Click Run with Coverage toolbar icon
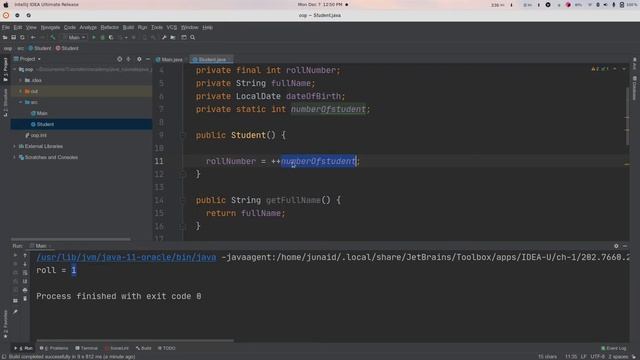The image size is (640, 360). (111, 38)
